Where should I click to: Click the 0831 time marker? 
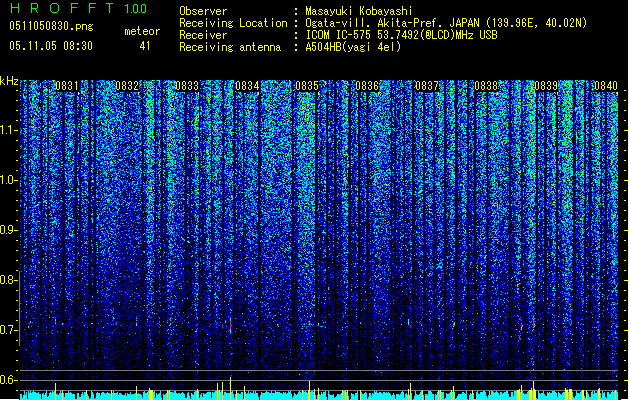pyautogui.click(x=67, y=86)
